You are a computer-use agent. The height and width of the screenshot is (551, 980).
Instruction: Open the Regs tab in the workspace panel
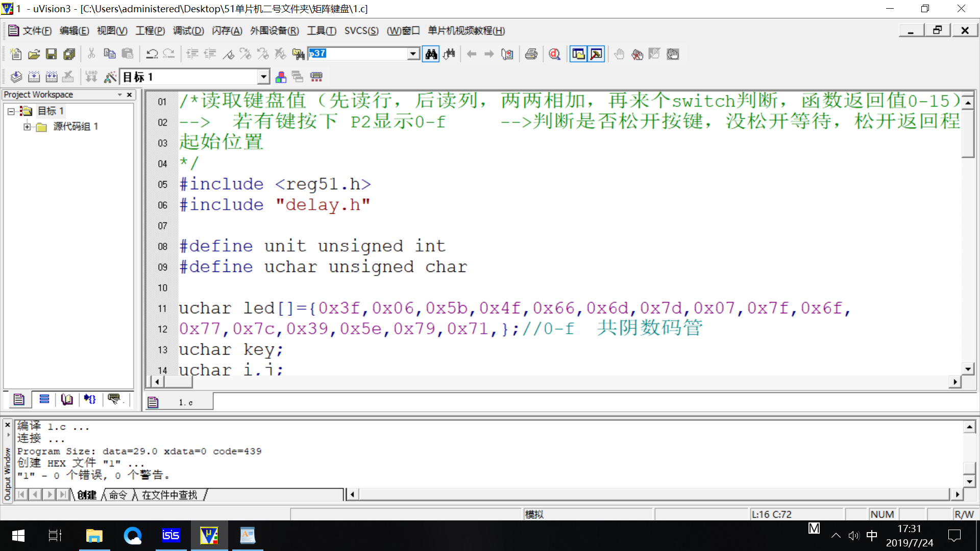pos(44,399)
